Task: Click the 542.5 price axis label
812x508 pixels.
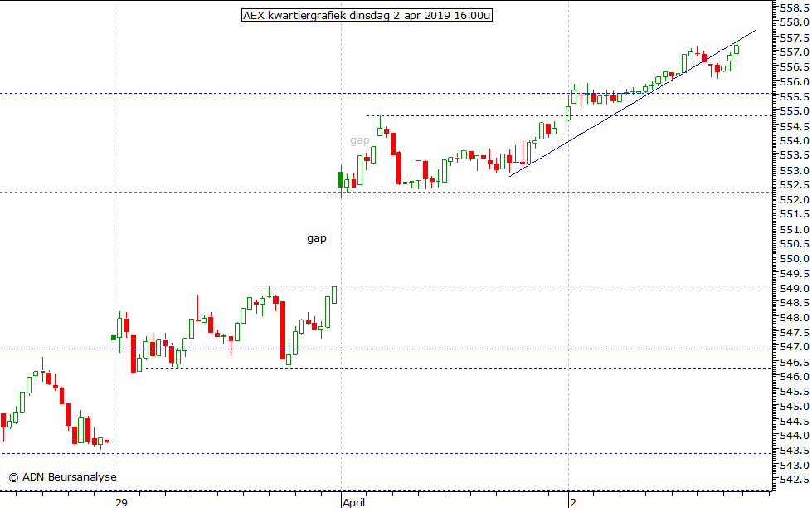Action: click(795, 480)
